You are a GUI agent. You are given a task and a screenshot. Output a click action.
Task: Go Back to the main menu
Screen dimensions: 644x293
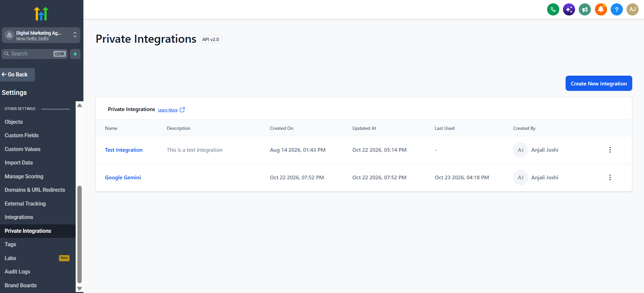coord(17,75)
